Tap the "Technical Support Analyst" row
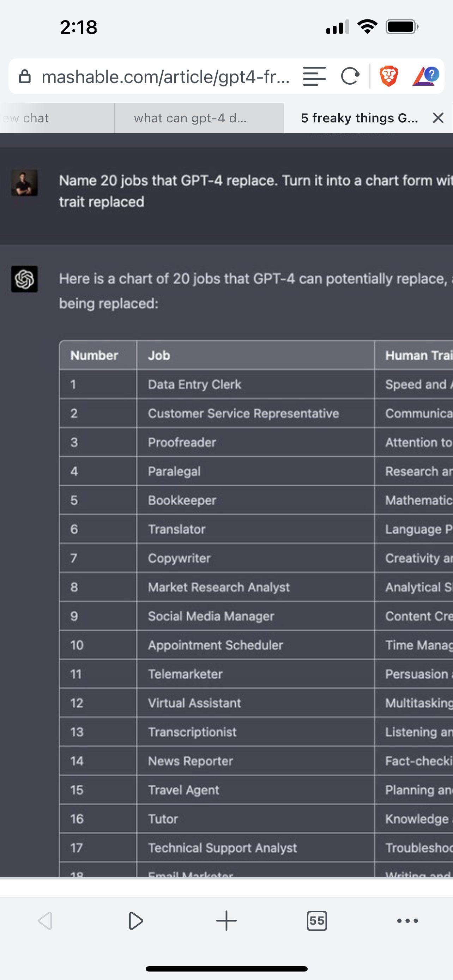This screenshot has height=980, width=453. click(x=223, y=848)
